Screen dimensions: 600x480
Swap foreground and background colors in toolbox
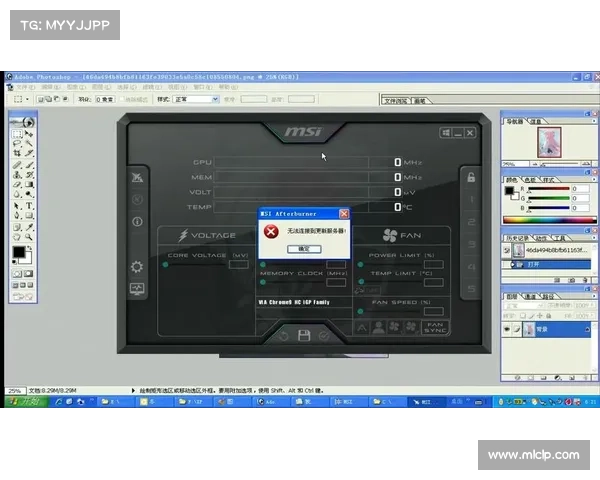pos(29,248)
